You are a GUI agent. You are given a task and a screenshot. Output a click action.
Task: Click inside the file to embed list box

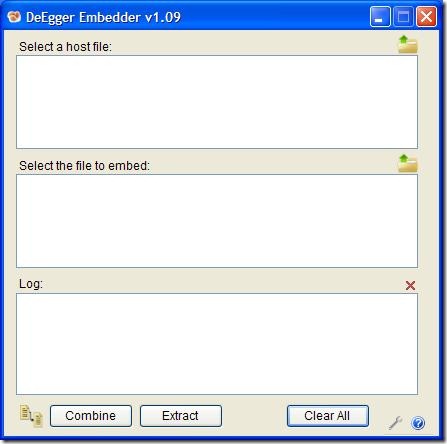(217, 221)
